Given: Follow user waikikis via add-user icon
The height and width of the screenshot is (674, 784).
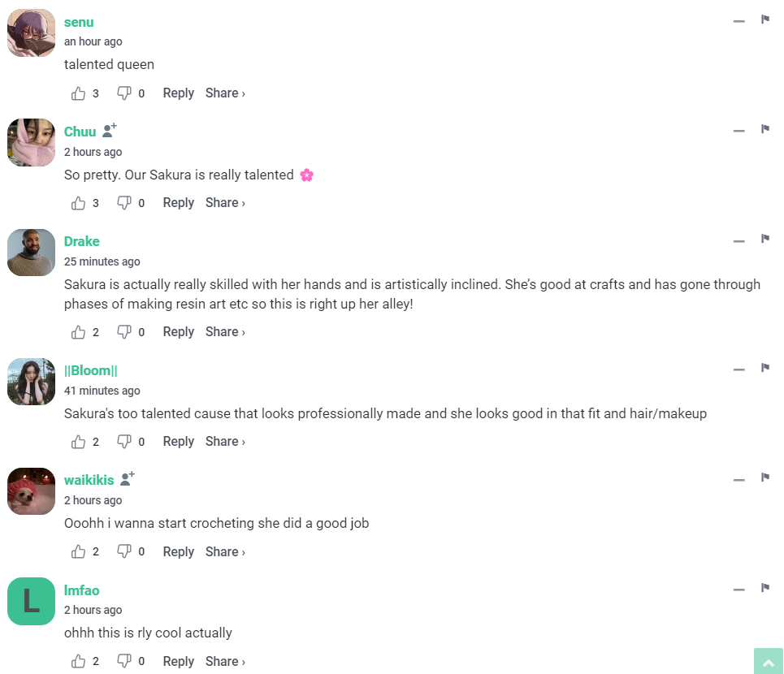Looking at the screenshot, I should (x=128, y=479).
